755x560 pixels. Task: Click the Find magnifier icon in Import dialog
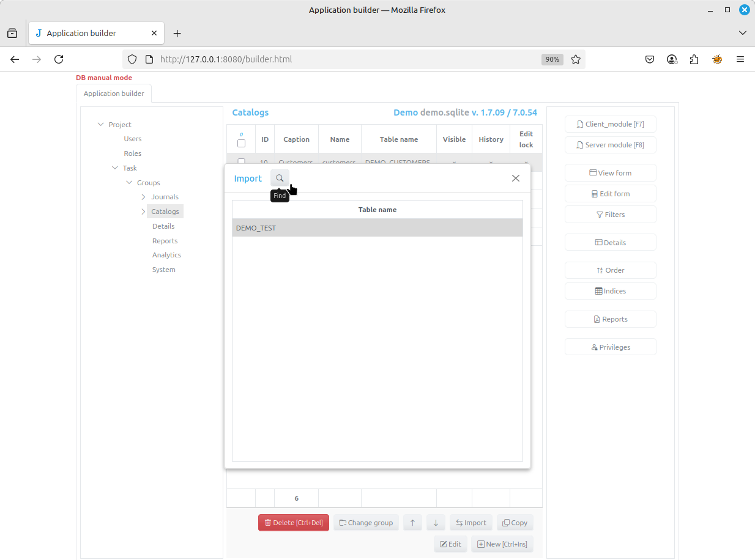280,179
